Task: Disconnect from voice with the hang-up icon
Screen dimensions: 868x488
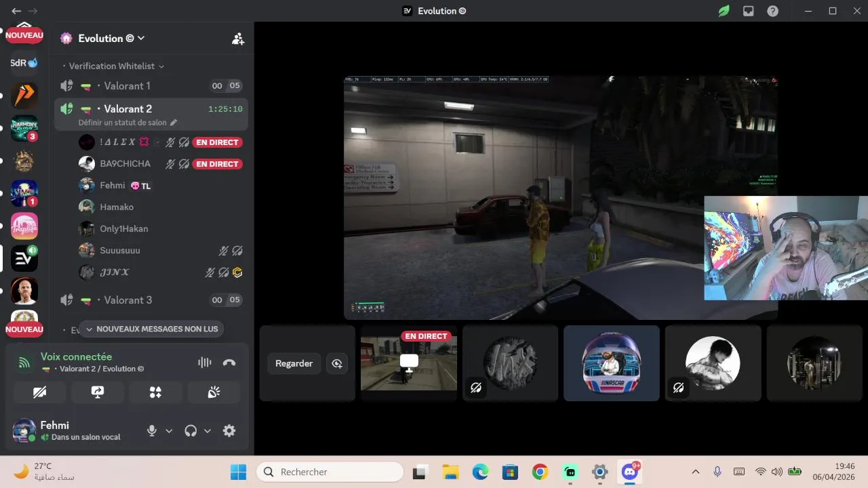Action: coord(229,363)
